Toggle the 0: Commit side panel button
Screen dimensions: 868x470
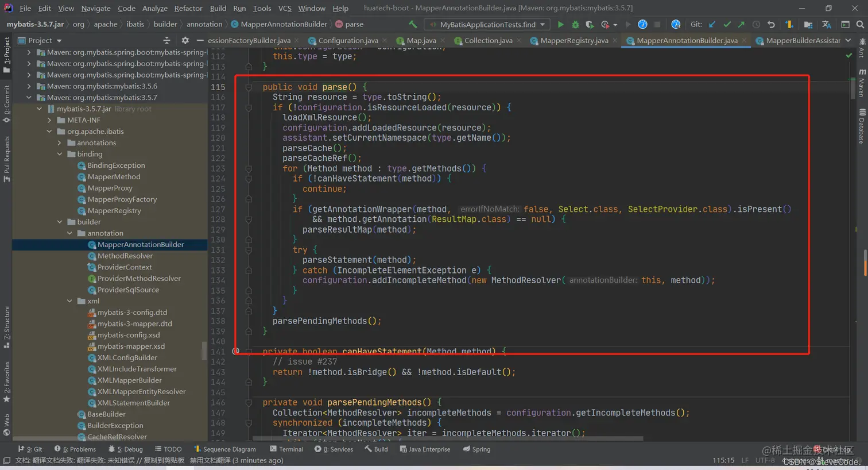tap(6, 104)
